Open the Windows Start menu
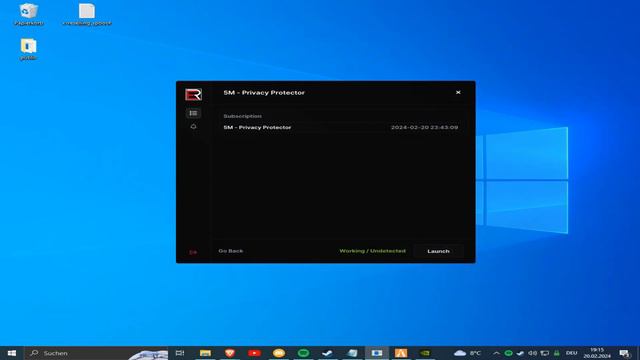Screen dimensions: 640x360 click(x=12, y=353)
